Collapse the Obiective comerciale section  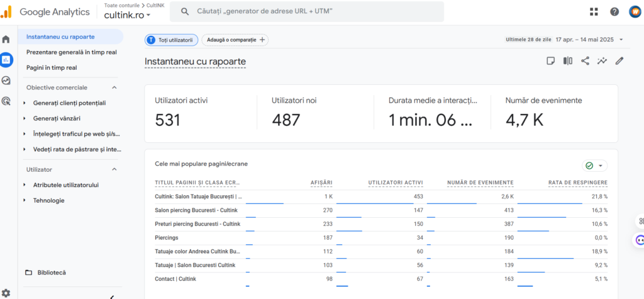114,87
